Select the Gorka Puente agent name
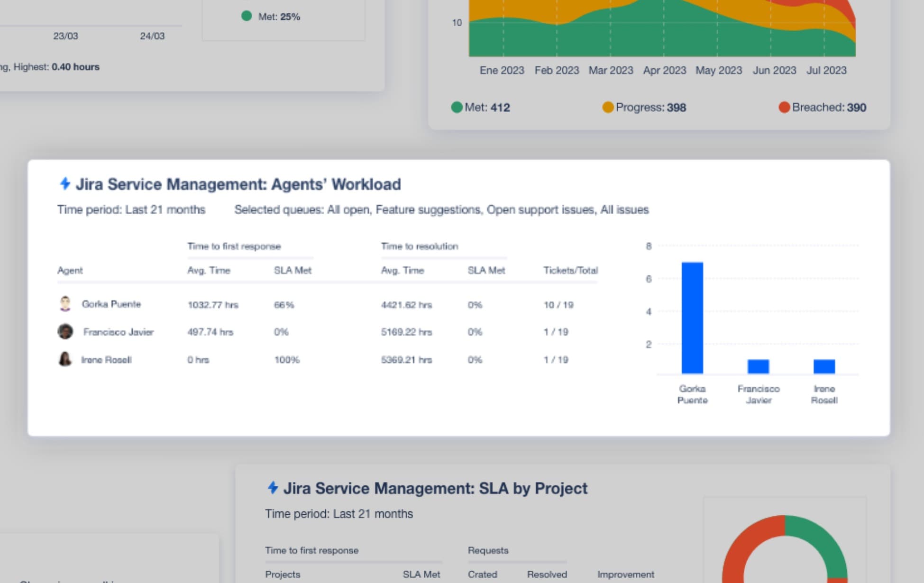Screen dimensions: 924x583 click(x=111, y=304)
